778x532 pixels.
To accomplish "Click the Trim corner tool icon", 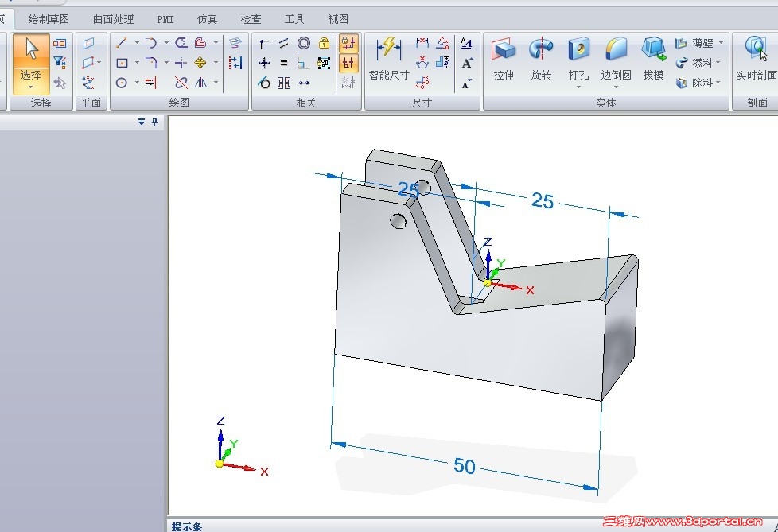I will [181, 63].
